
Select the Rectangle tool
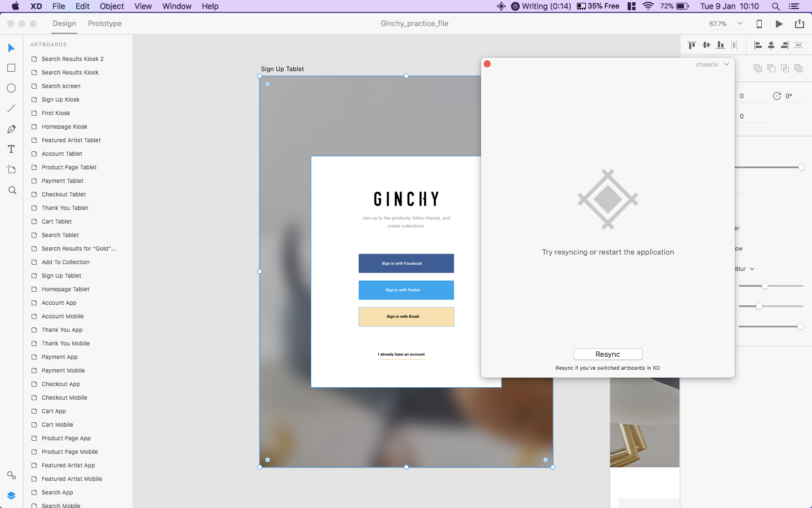pos(11,68)
